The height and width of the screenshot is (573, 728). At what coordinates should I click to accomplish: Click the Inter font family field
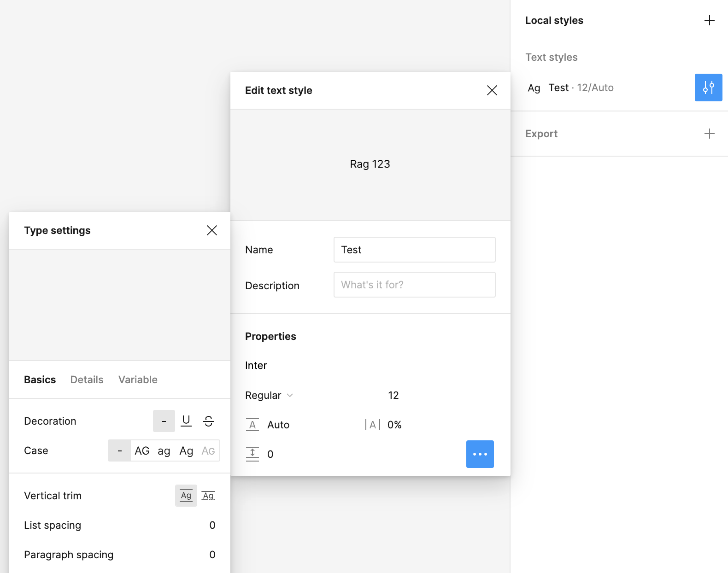[x=256, y=365]
